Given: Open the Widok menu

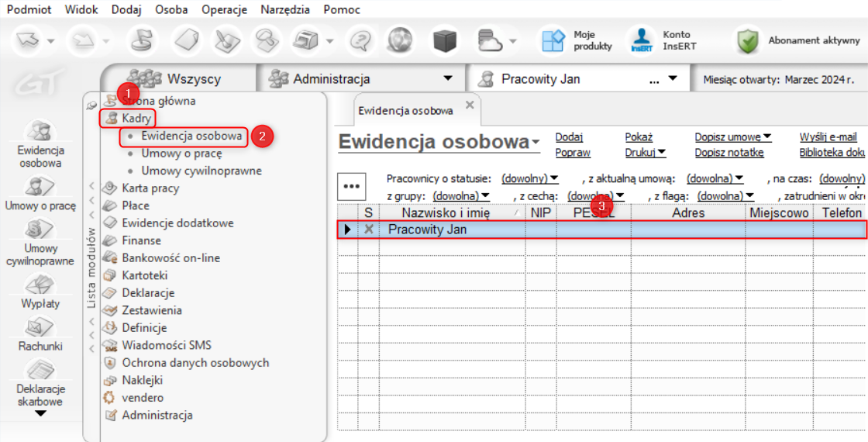Looking at the screenshot, I should [81, 9].
